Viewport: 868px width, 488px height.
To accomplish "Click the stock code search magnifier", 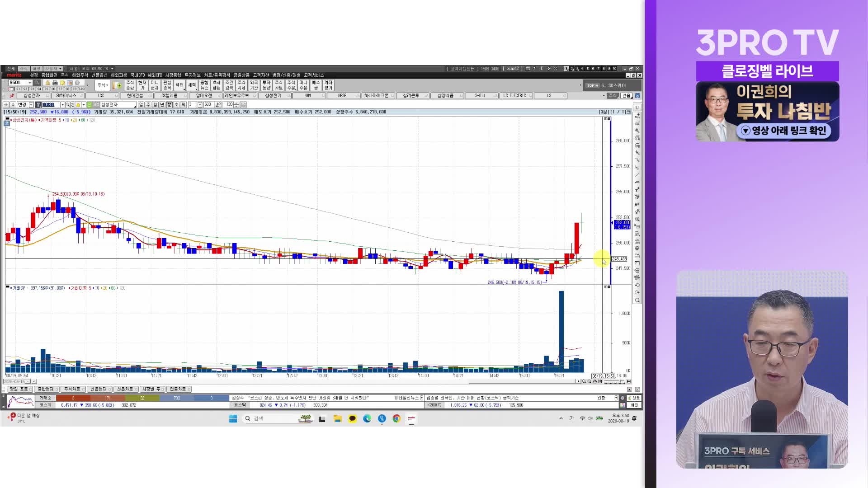I will pyautogui.click(x=67, y=105).
